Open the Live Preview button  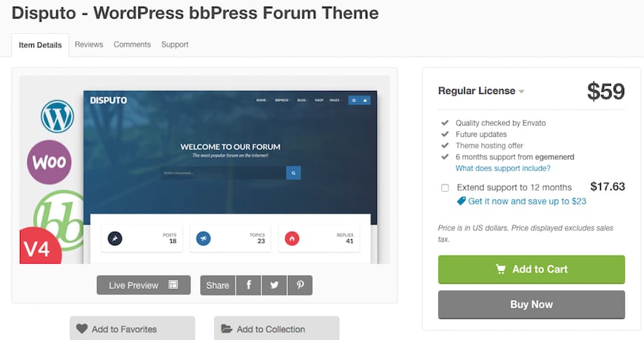(144, 285)
